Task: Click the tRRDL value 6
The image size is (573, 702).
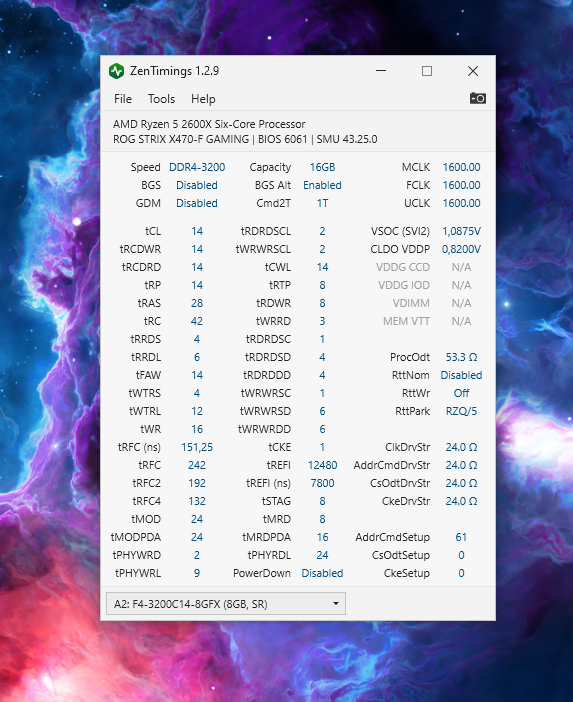Action: [197, 357]
